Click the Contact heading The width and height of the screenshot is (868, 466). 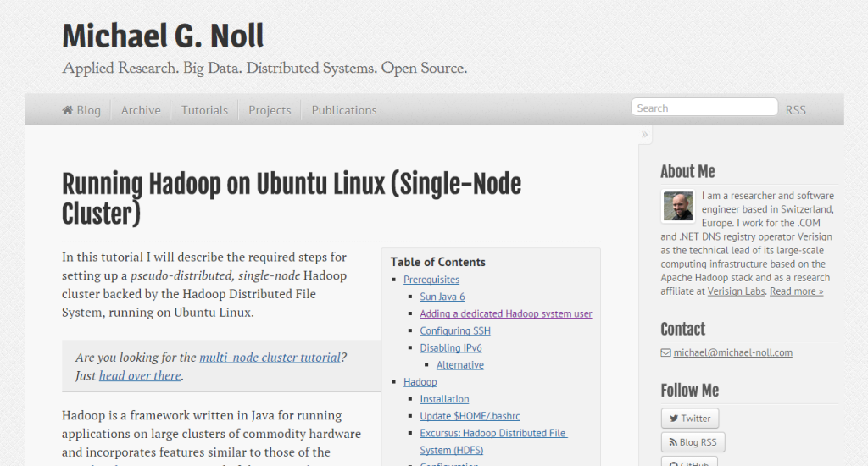682,330
